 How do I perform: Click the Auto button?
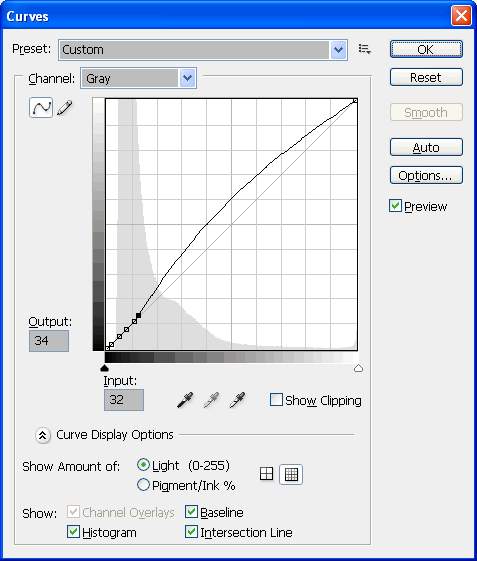pos(426,147)
